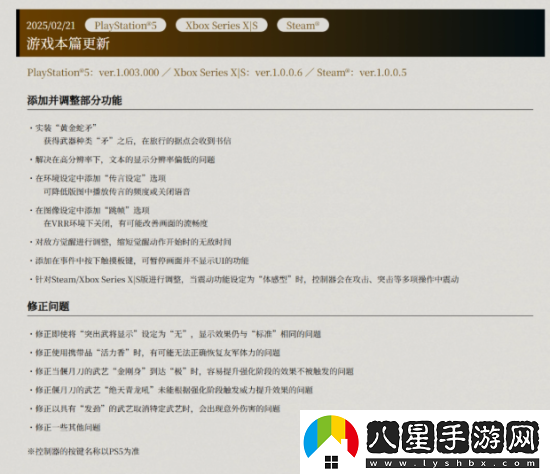This screenshot has height=474, width=550.
Task: Click the '实装 "黄金蛇矛"' bullet line
Action: coord(63,128)
